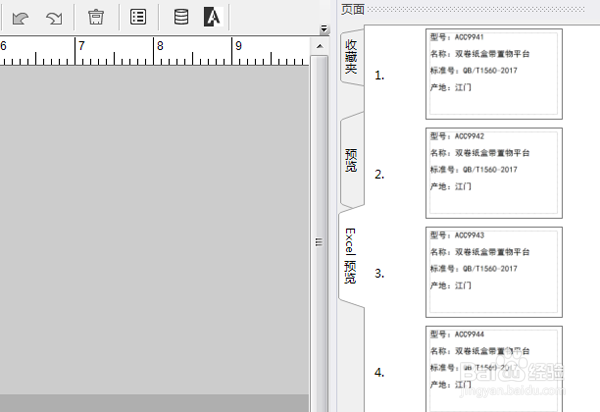The width and height of the screenshot is (600, 412).
Task: Expand the toolbar overflow arrow
Action: (x=324, y=29)
